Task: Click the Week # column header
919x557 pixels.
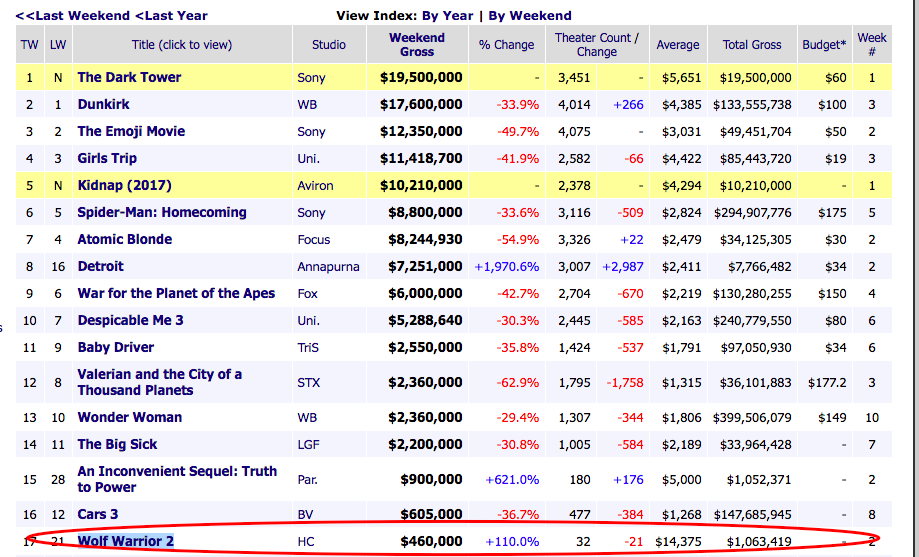Action: (872, 45)
